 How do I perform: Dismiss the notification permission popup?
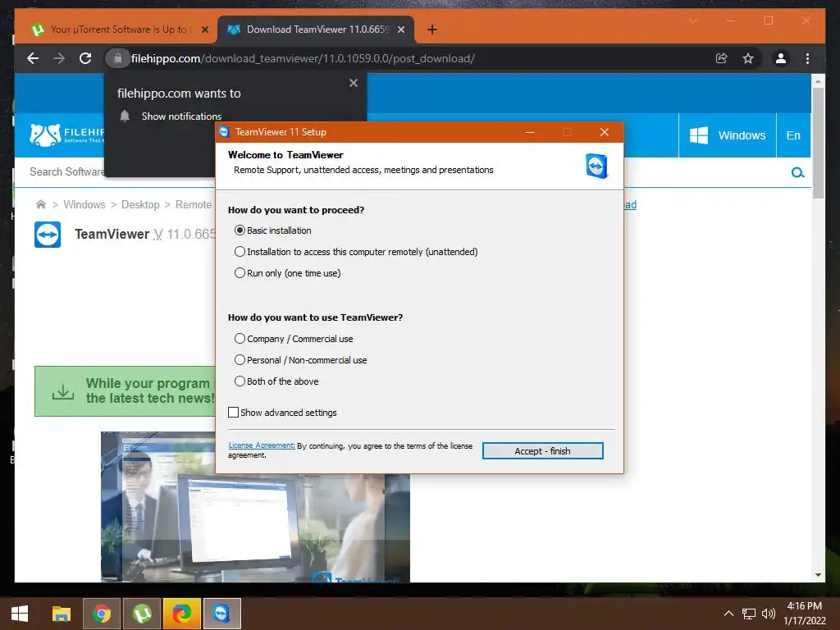pyautogui.click(x=353, y=83)
